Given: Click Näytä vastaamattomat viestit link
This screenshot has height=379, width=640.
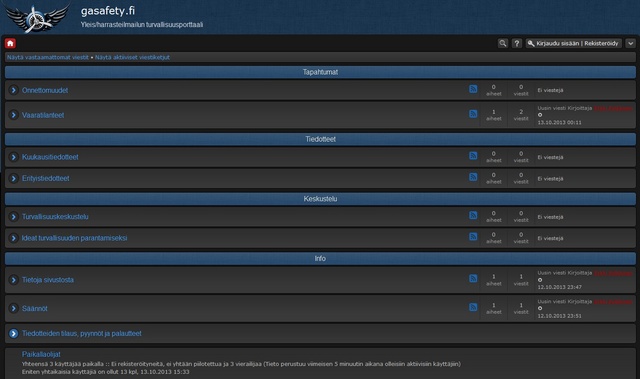Looking at the screenshot, I should [x=48, y=58].
